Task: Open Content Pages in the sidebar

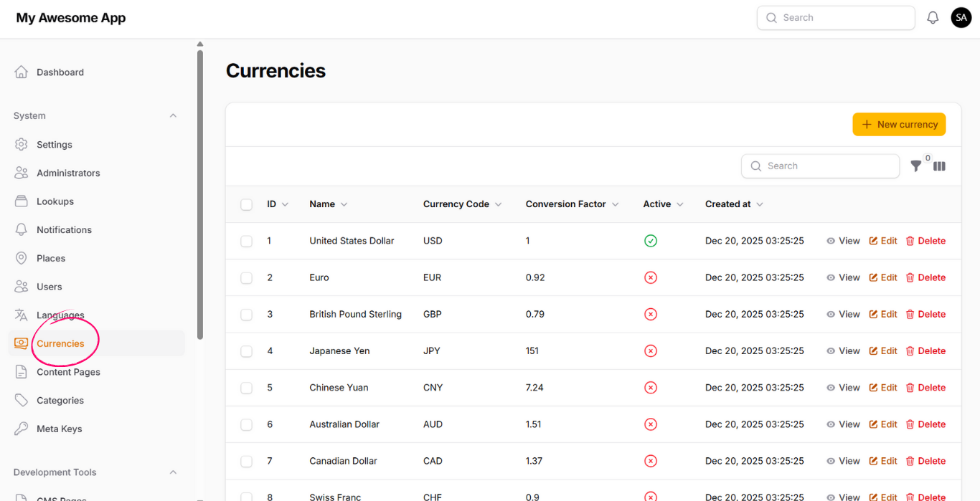Action: click(x=68, y=371)
